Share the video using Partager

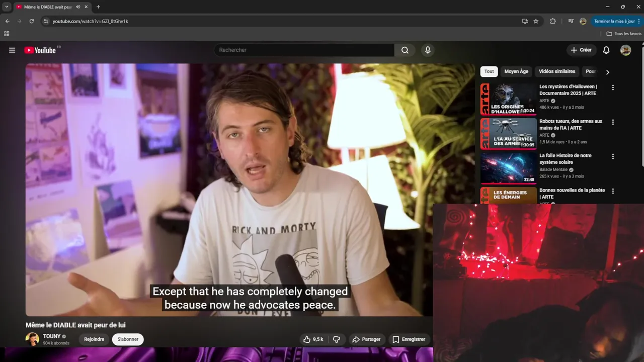tap(366, 339)
